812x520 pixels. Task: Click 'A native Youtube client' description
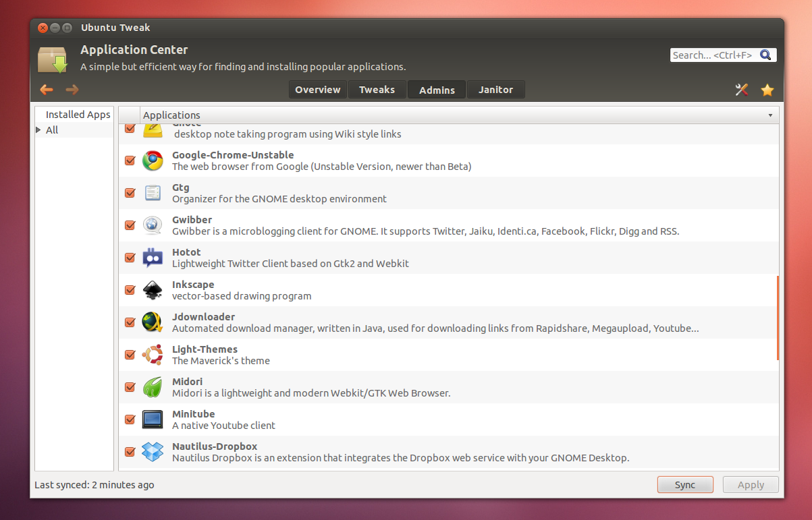click(223, 426)
